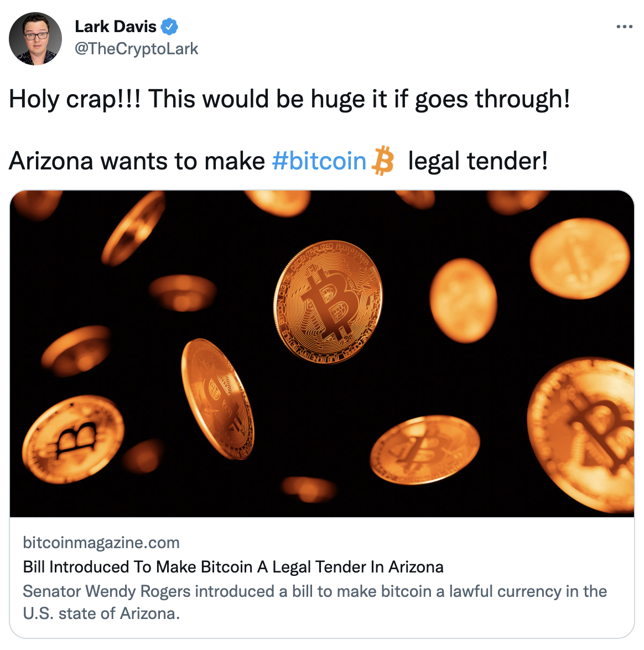Open the Bitcoin coins article image
Screen dimensions: 644x650
point(322,354)
